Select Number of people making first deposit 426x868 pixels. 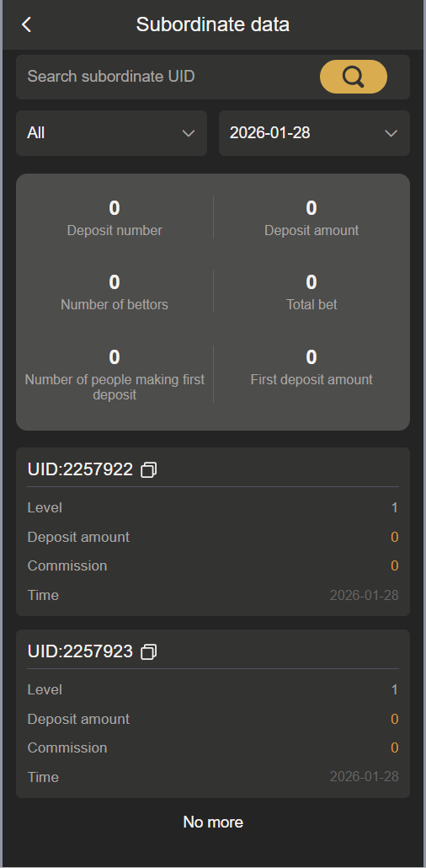click(114, 373)
